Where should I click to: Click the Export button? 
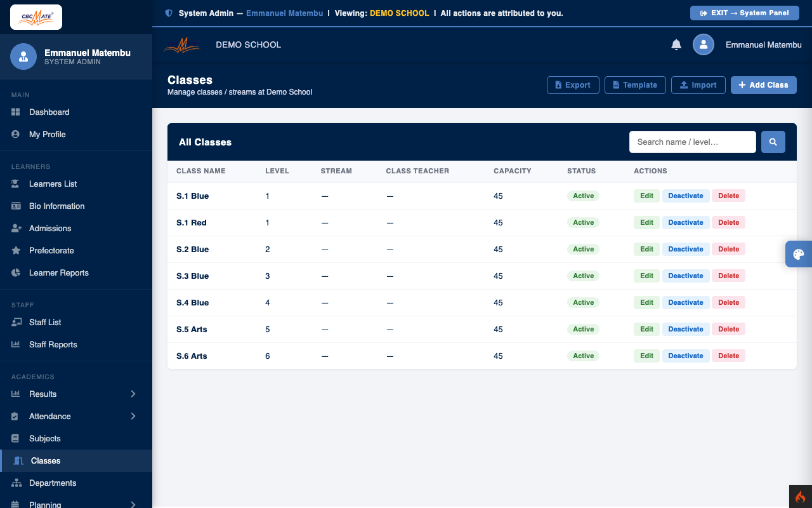(x=573, y=85)
